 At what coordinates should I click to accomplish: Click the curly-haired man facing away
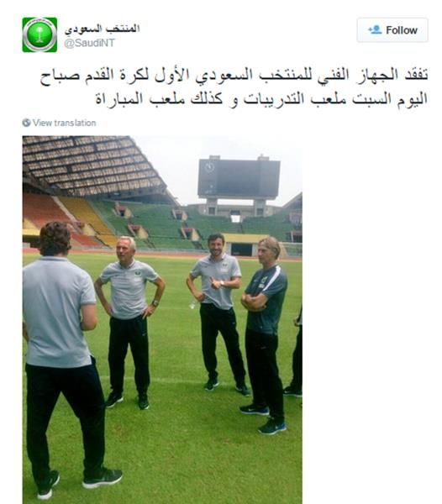point(65,359)
